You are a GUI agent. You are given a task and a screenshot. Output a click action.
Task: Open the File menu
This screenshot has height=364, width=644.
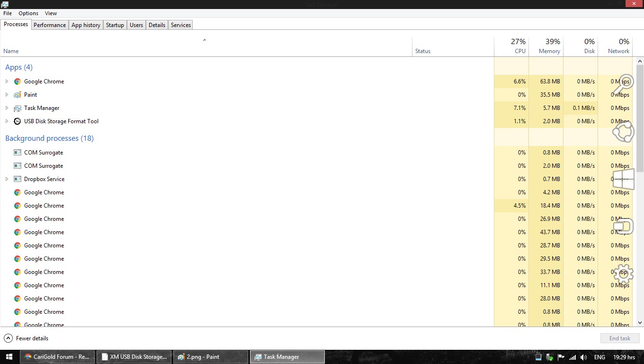8,13
